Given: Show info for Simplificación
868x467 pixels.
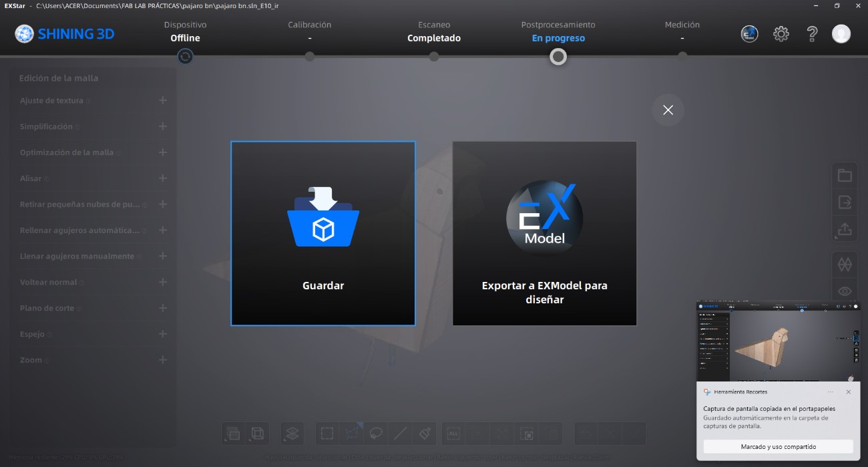Looking at the screenshot, I should (77, 127).
